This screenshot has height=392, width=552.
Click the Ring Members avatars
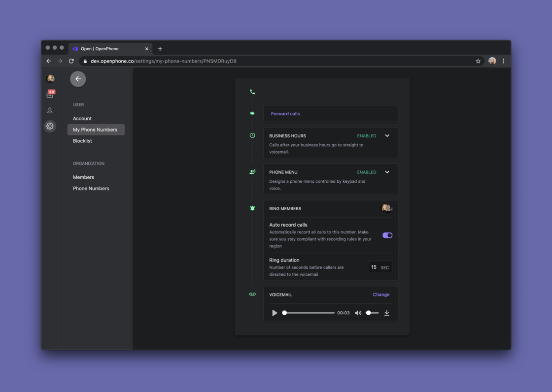(387, 208)
